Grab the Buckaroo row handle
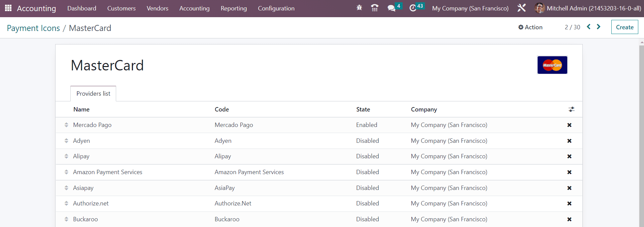Viewport: 644px width, 227px height. pos(66,219)
